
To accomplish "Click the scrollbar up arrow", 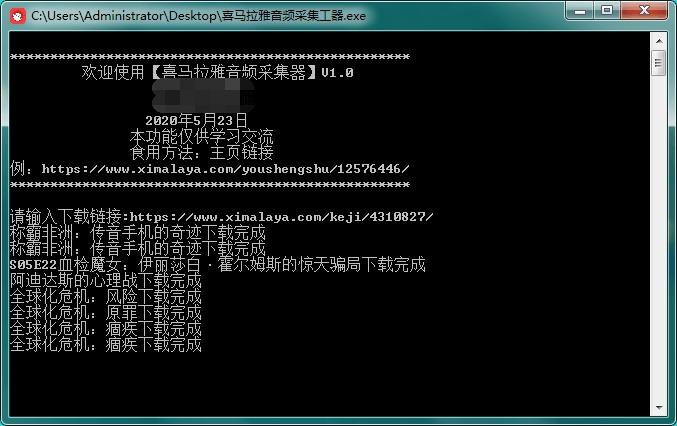I will click(x=659, y=41).
